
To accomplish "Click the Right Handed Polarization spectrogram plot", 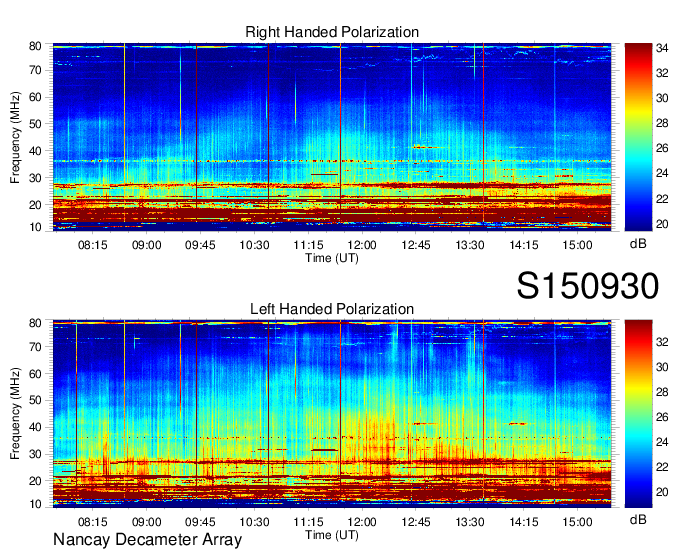I will click(x=332, y=137).
